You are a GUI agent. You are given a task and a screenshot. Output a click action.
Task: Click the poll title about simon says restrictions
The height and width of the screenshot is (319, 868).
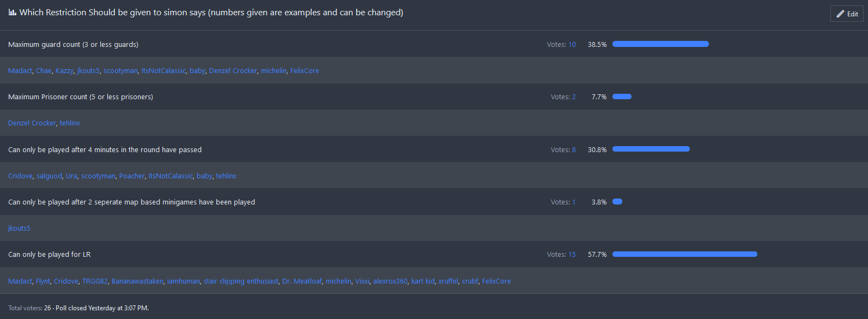tap(211, 13)
